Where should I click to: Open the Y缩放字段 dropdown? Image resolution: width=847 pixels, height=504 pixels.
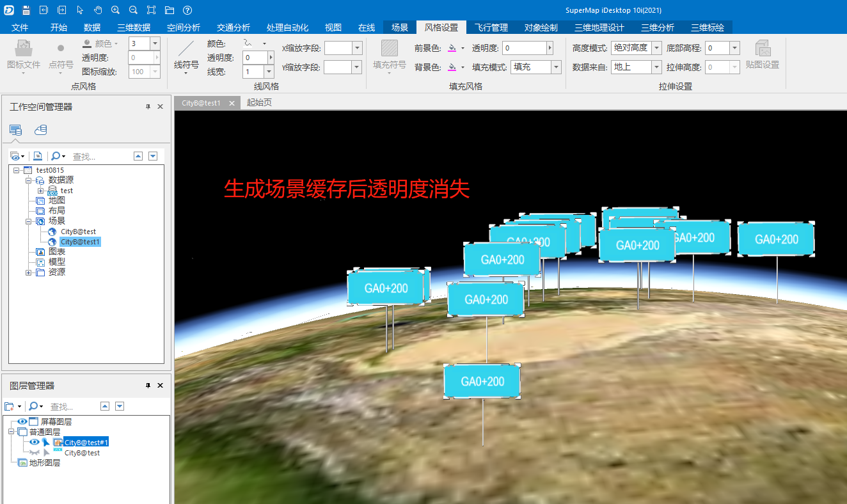pyautogui.click(x=357, y=67)
